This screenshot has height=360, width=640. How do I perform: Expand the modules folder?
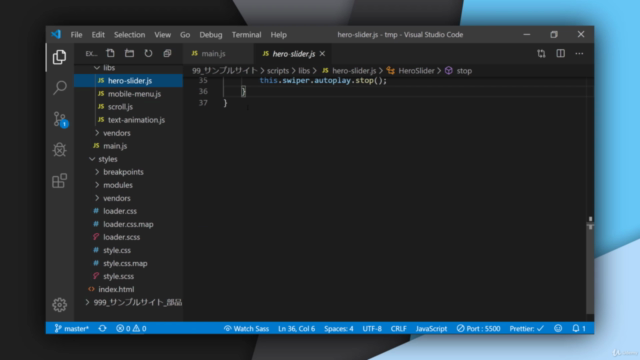coord(118,185)
